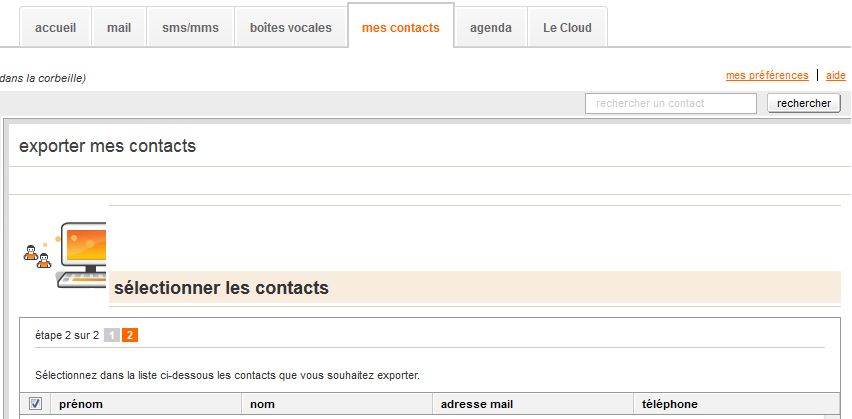Click the export contacts computer illustration icon
Image resolution: width=852 pixels, height=419 pixels.
point(66,254)
